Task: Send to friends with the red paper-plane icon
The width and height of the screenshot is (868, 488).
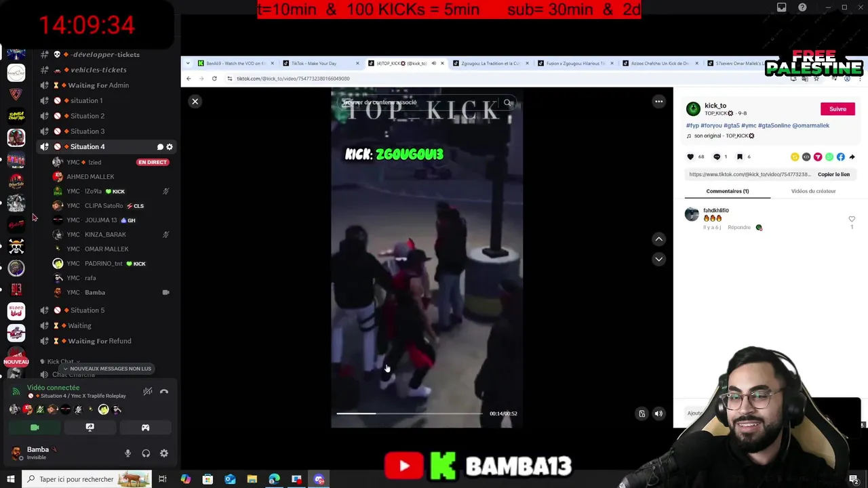Action: pos(818,157)
